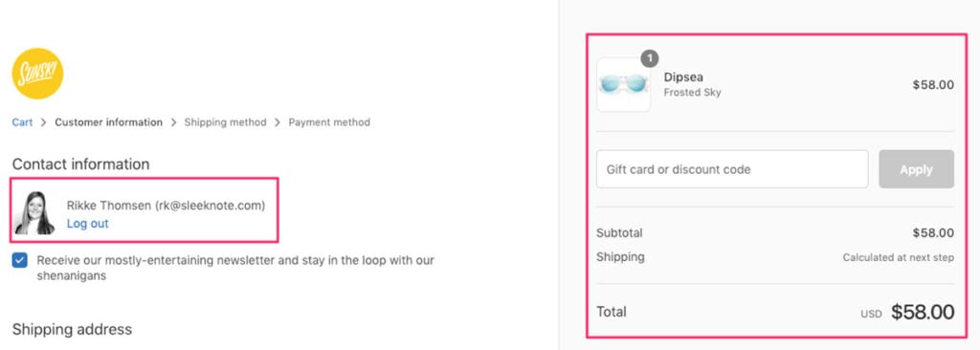Click the chevron before Shipping method

click(x=173, y=122)
